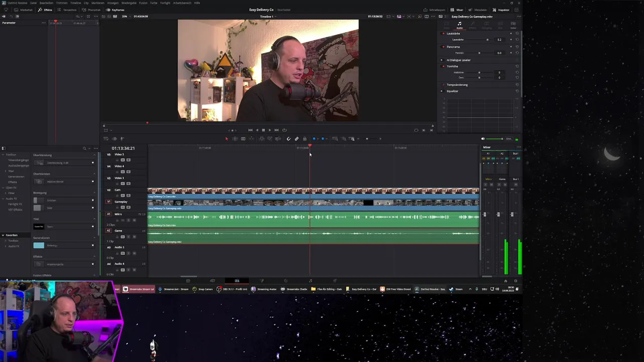Toggle the Panorama section switch
Viewport: 644px width, 362px height.
443,47
